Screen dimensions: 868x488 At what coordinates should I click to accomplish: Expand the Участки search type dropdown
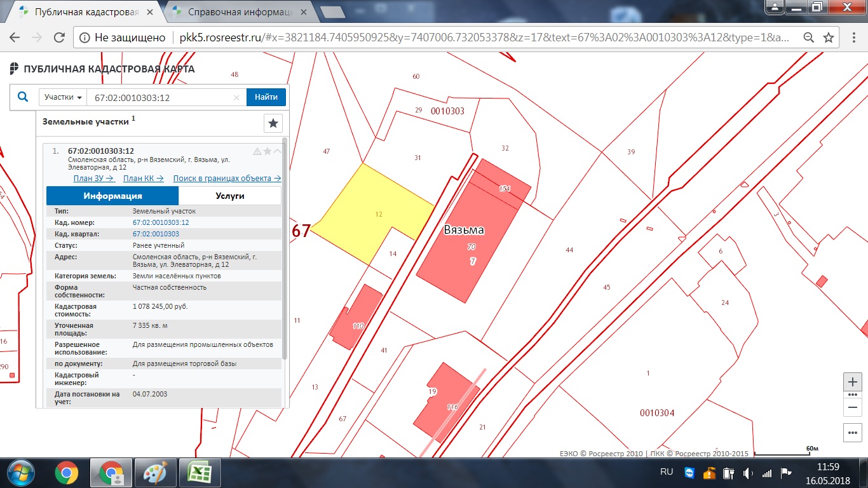(x=63, y=97)
